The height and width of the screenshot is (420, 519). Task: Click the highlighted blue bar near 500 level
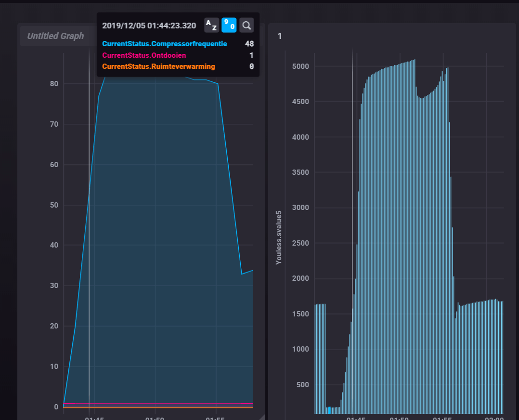tap(329, 410)
